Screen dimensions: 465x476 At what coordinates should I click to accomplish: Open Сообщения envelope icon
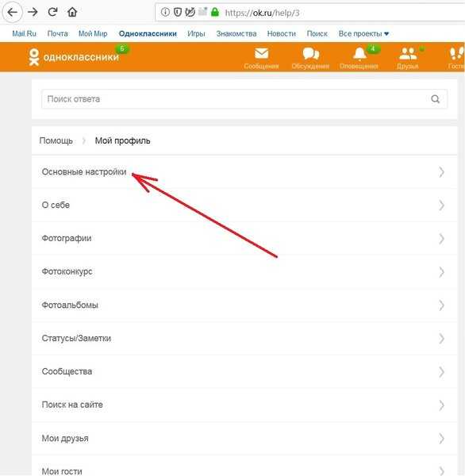coord(261,54)
